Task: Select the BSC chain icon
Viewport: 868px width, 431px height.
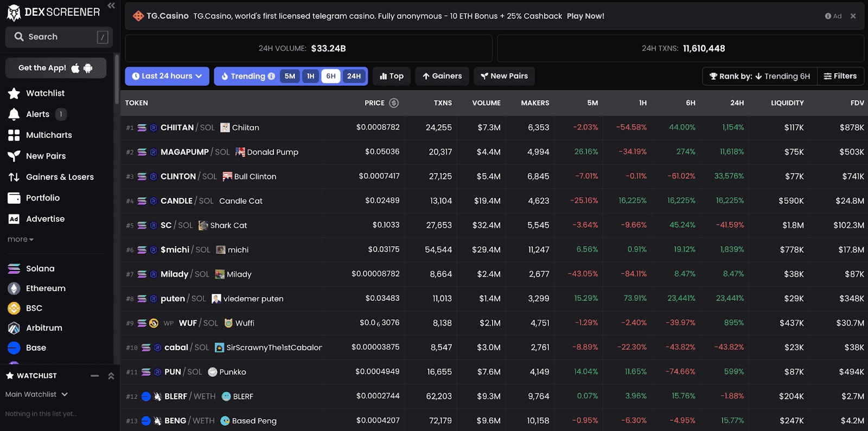Action: point(14,308)
